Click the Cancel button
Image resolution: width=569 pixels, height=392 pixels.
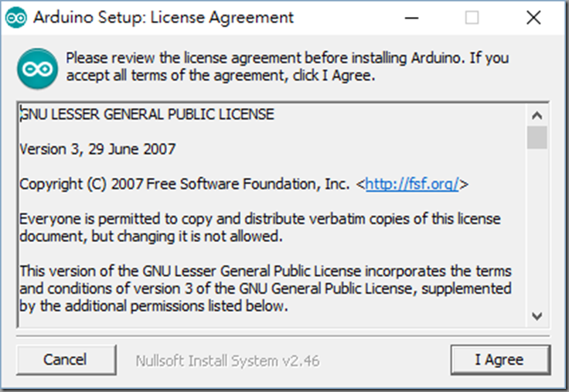pos(65,360)
